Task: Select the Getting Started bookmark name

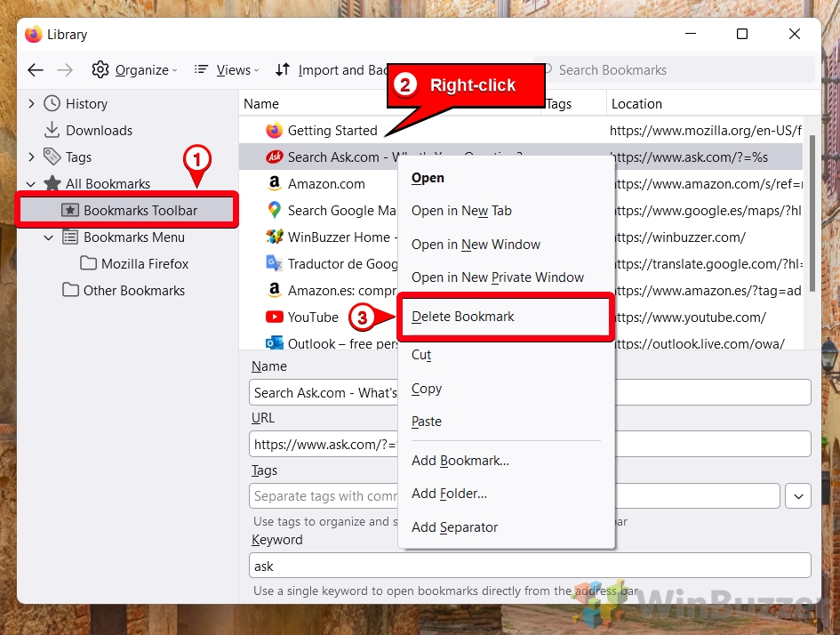Action: (332, 130)
